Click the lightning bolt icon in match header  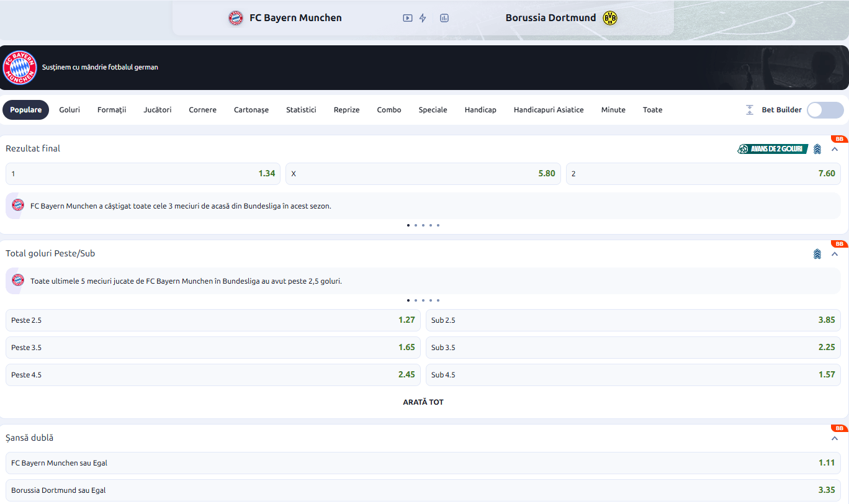click(423, 18)
